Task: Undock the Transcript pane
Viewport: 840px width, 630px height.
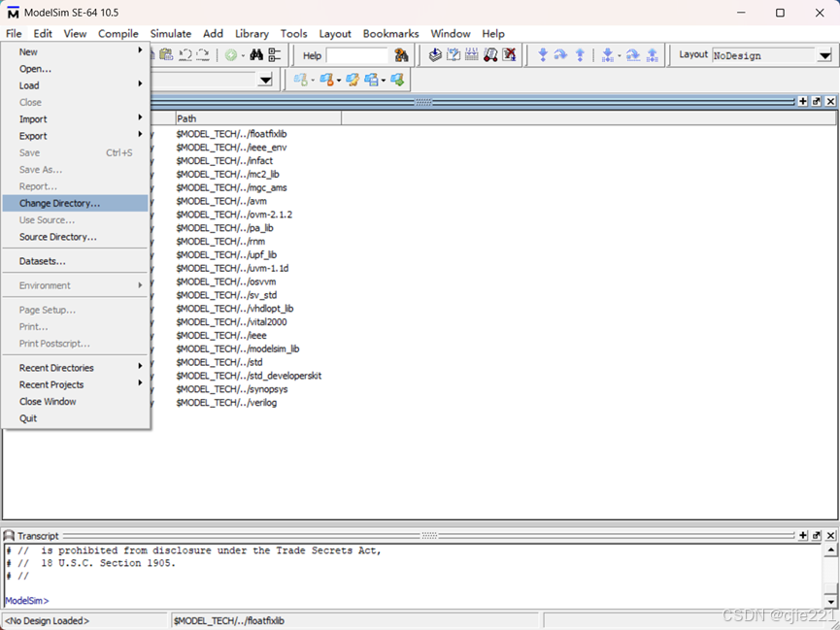Action: coord(817,535)
